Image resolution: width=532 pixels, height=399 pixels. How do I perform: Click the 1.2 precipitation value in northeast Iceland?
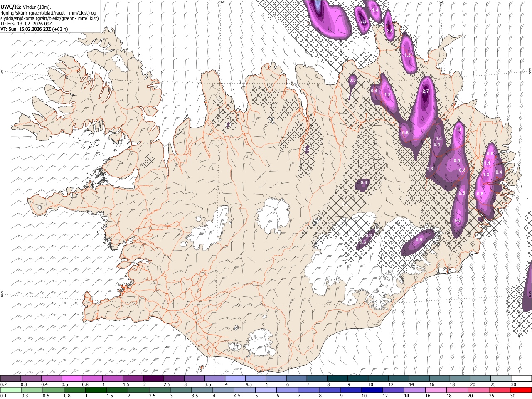(x=387, y=94)
